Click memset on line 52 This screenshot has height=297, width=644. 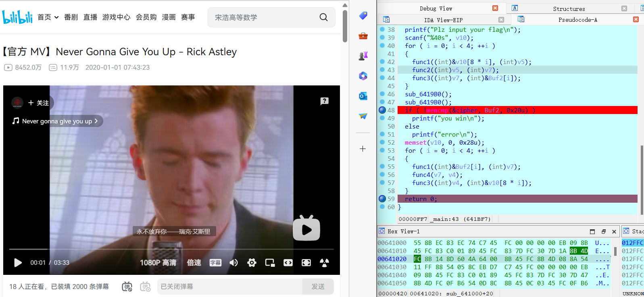coord(415,142)
